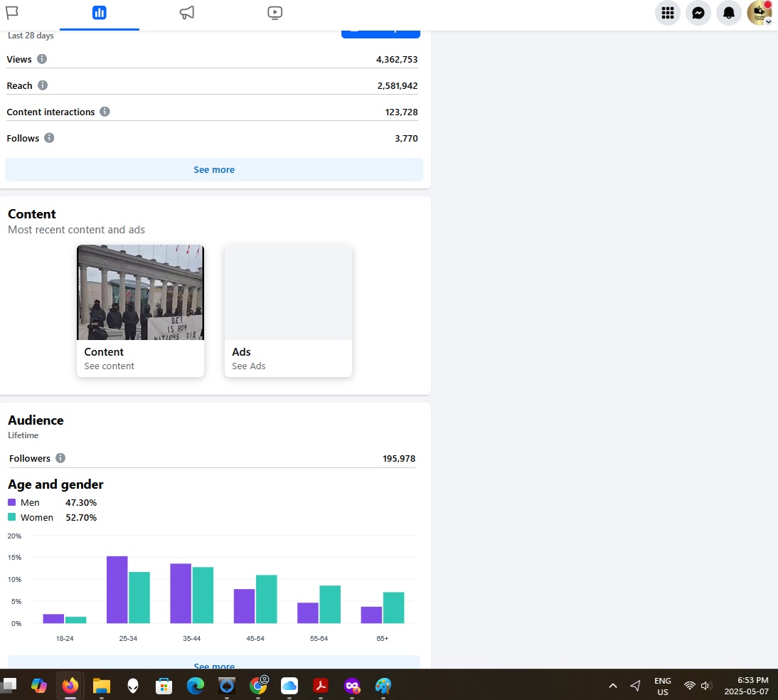Click the location arrow tray icon
This screenshot has height=700, width=778.
[x=635, y=686]
